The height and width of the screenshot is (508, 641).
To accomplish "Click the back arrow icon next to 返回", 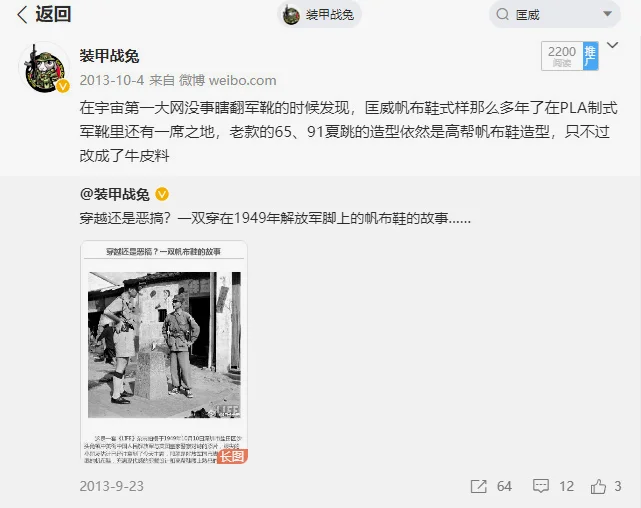I will click(x=22, y=15).
